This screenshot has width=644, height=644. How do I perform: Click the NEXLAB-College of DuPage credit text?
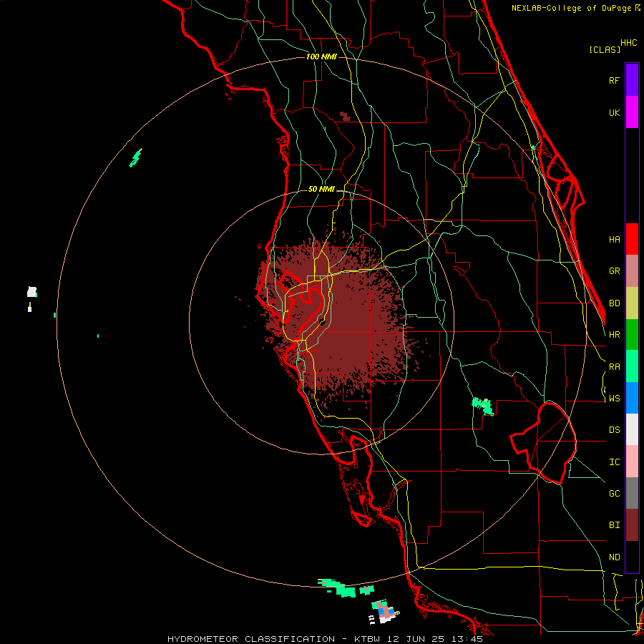point(576,8)
